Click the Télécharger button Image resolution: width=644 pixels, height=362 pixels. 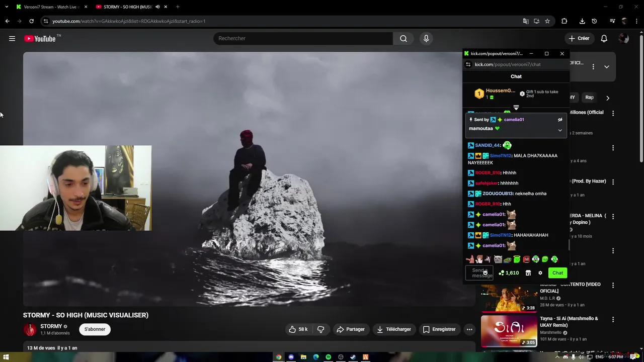pyautogui.click(x=394, y=329)
